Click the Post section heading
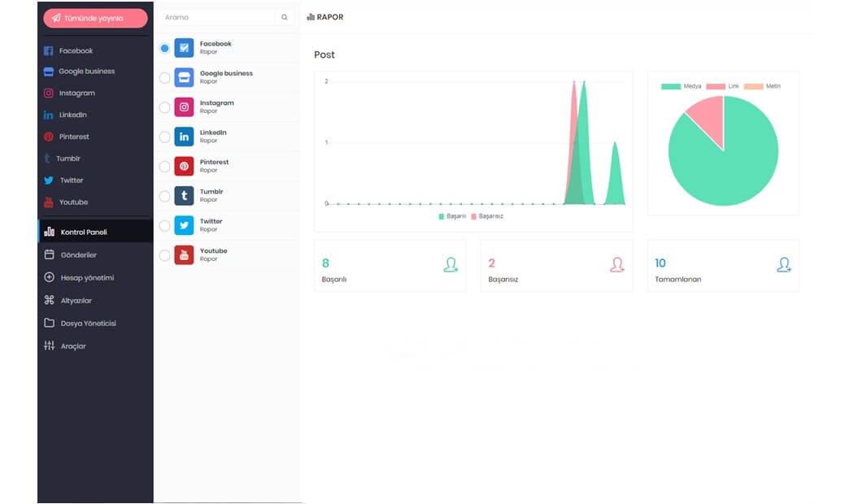This screenshot has height=504, width=854. (x=324, y=54)
